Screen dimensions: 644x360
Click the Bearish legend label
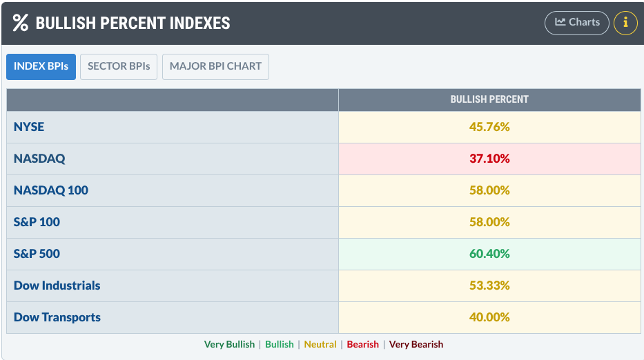tap(362, 344)
